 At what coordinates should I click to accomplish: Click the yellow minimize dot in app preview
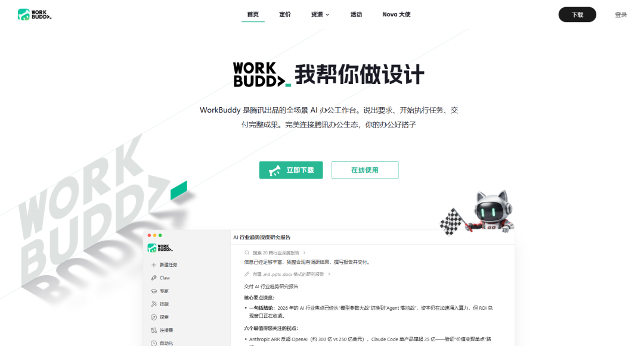(x=154, y=235)
